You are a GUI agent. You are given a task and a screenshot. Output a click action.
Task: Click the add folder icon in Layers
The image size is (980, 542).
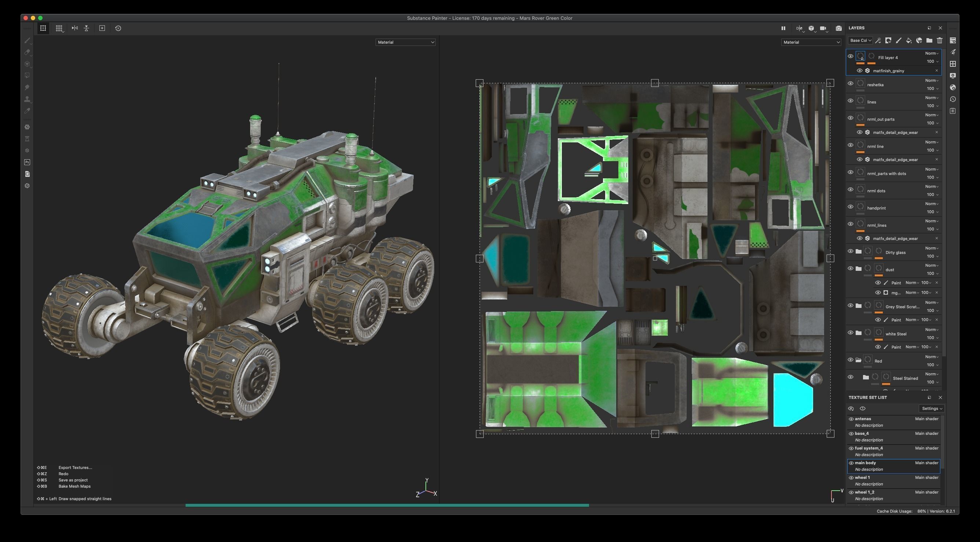coord(929,40)
